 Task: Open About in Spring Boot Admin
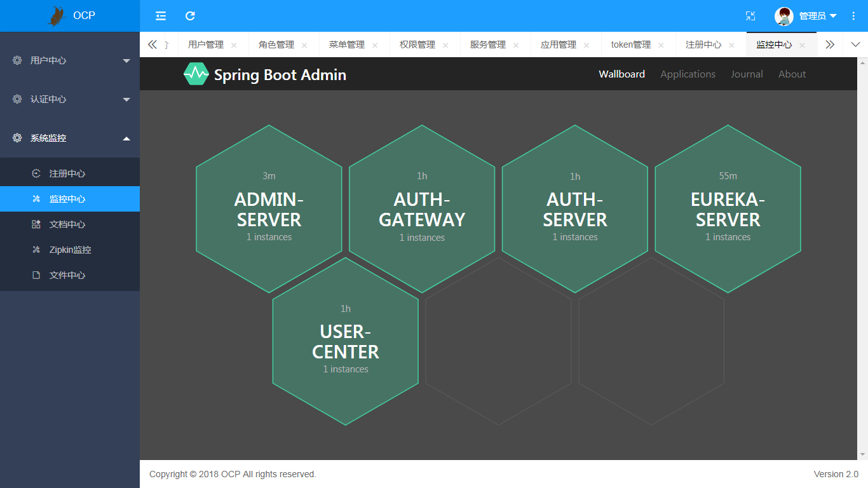click(792, 74)
